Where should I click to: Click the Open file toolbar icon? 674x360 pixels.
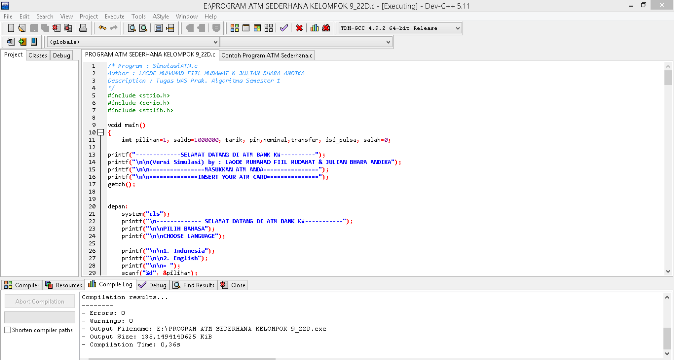[22, 28]
